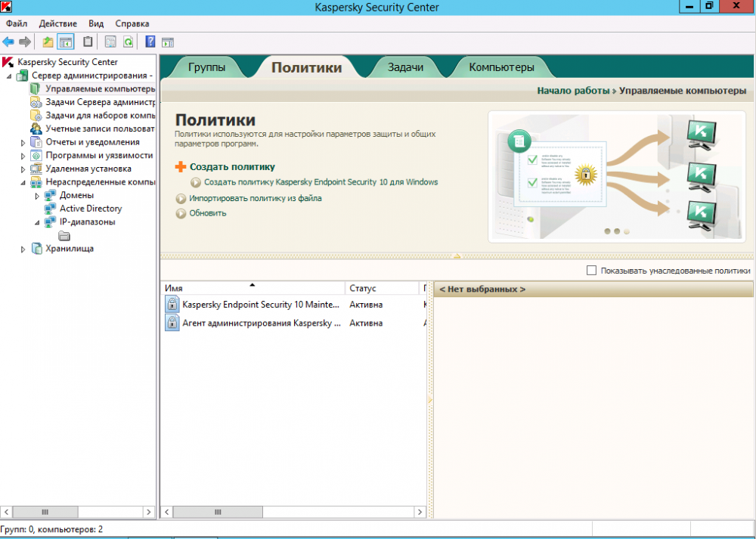Open the Справка menu
This screenshot has height=539, width=756.
(132, 23)
